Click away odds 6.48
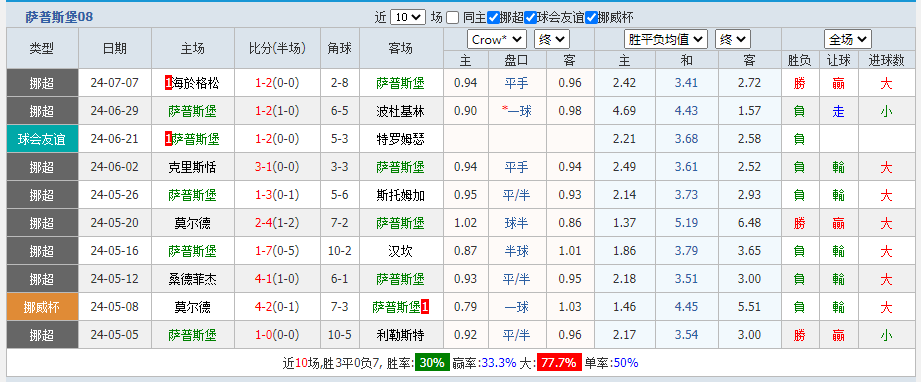The image size is (921, 382). tap(749, 223)
